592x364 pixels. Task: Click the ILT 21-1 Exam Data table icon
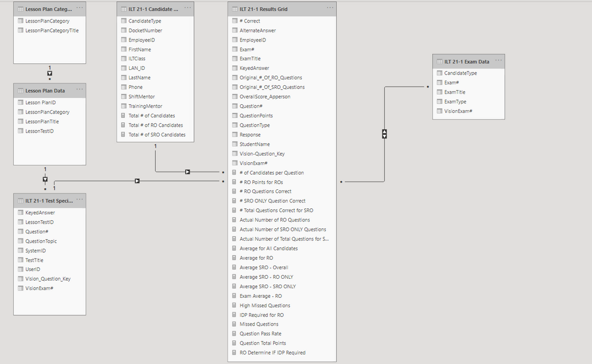pos(440,62)
